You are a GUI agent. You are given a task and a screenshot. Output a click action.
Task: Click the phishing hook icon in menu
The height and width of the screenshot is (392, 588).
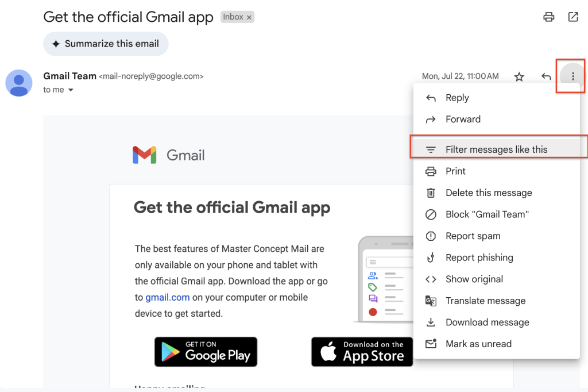[431, 258]
